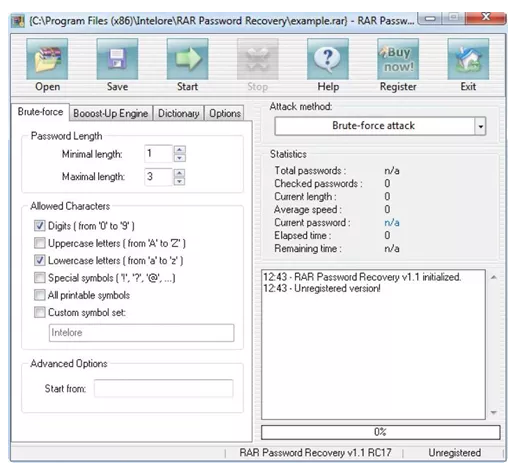Toggle the Lowercase letters checkbox
The image size is (517, 471).
click(40, 260)
